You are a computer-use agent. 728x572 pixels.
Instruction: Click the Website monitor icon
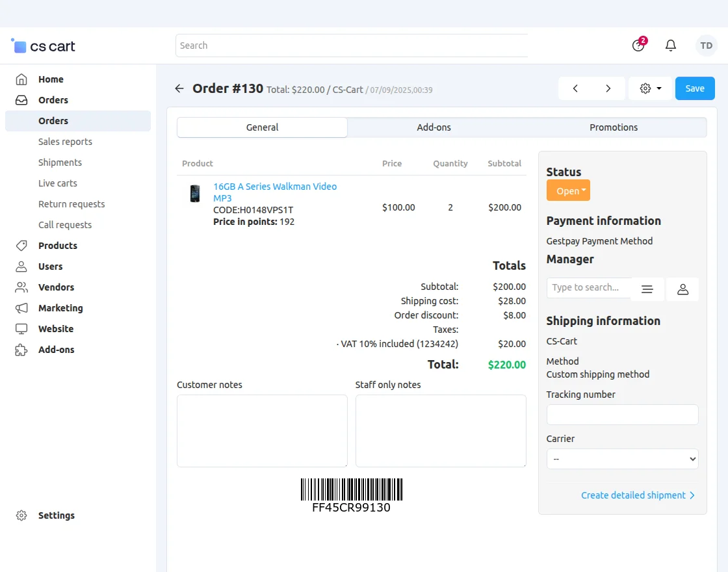pos(21,329)
